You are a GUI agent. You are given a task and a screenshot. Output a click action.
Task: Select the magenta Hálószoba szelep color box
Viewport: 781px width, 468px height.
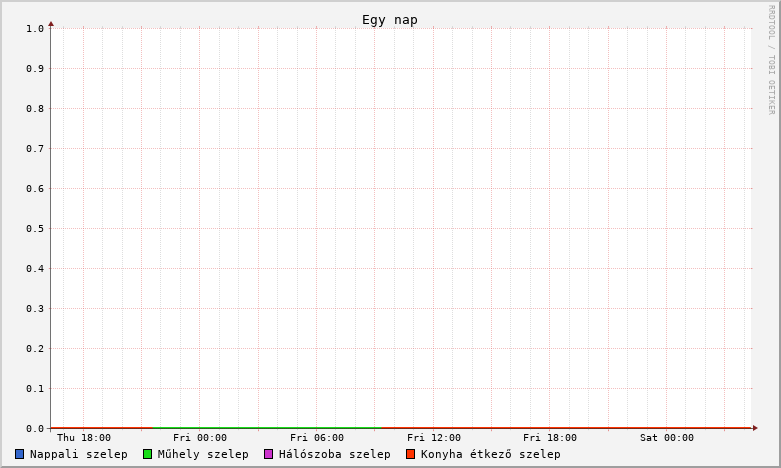pos(268,454)
